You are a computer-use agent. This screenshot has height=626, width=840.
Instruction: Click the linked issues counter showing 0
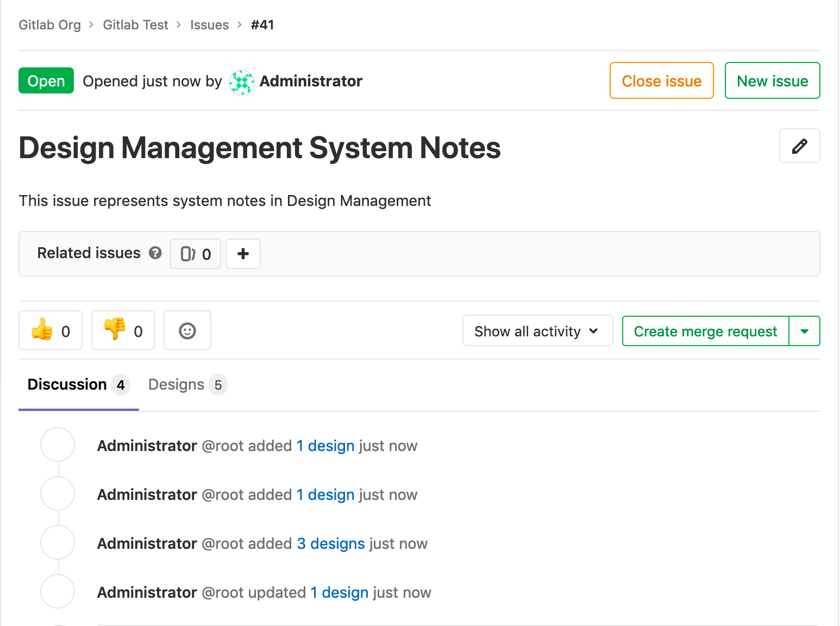[195, 254]
